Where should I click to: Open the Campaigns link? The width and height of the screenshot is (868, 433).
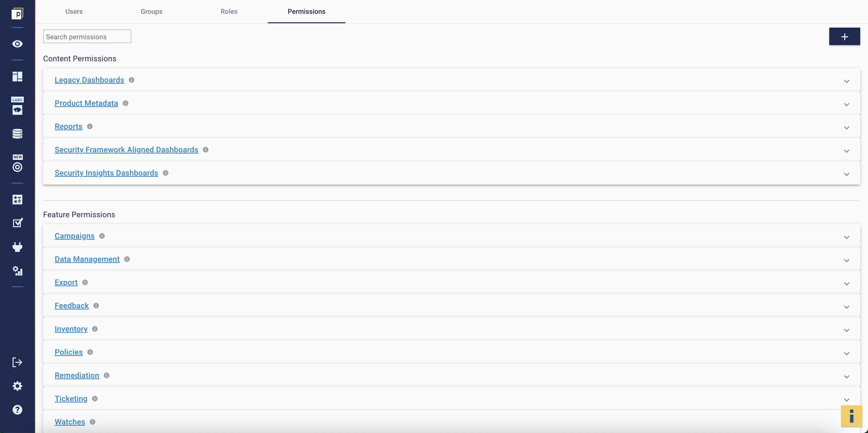(74, 236)
